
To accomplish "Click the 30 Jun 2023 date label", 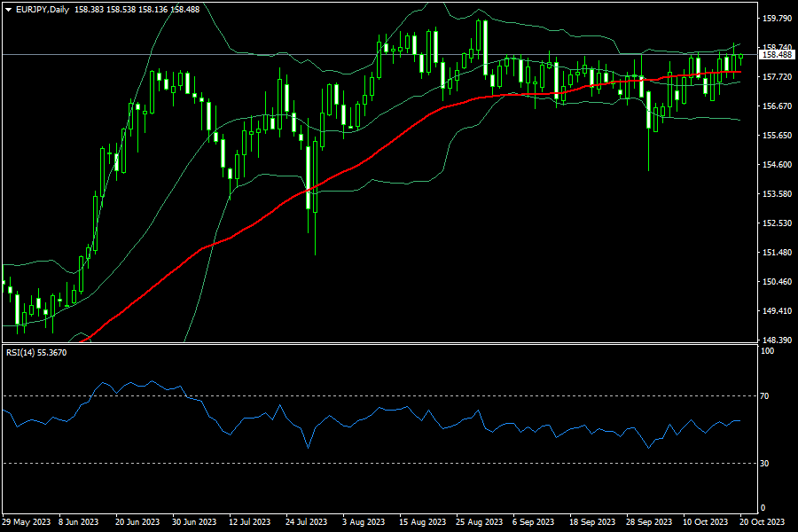I will (x=194, y=522).
